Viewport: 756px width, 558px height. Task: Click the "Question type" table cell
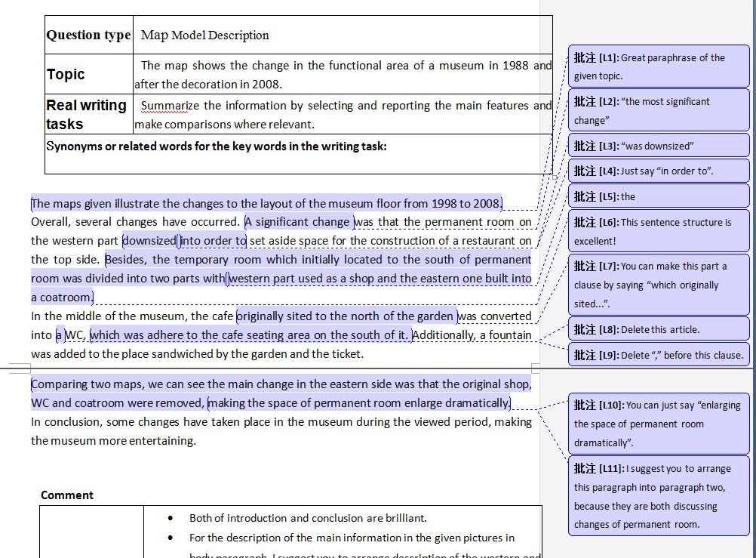coord(88,35)
